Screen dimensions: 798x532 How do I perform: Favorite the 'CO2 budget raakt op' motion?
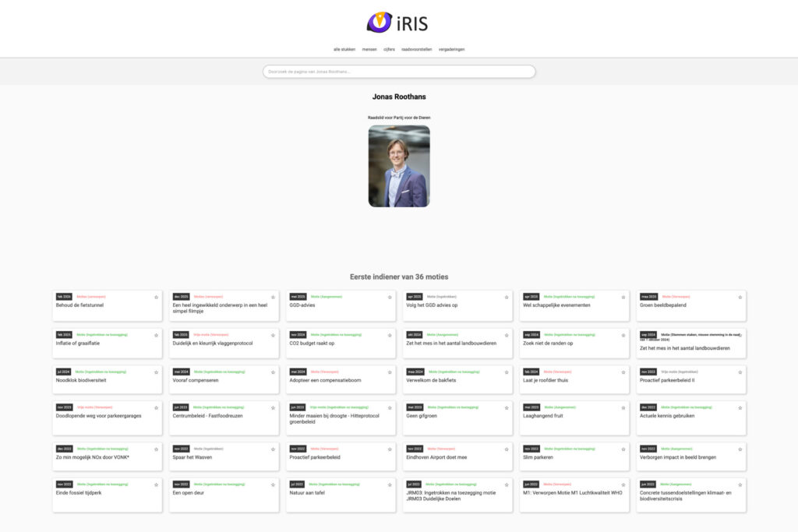tap(390, 334)
